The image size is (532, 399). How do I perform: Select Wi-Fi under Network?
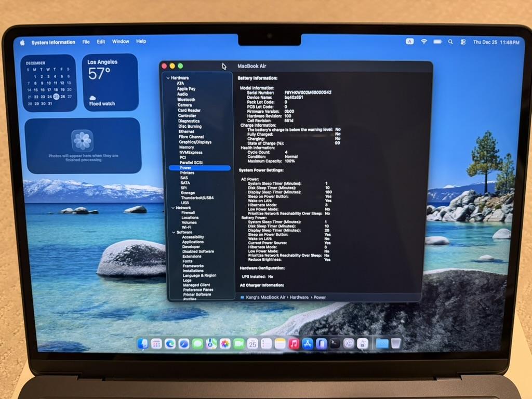(x=187, y=228)
